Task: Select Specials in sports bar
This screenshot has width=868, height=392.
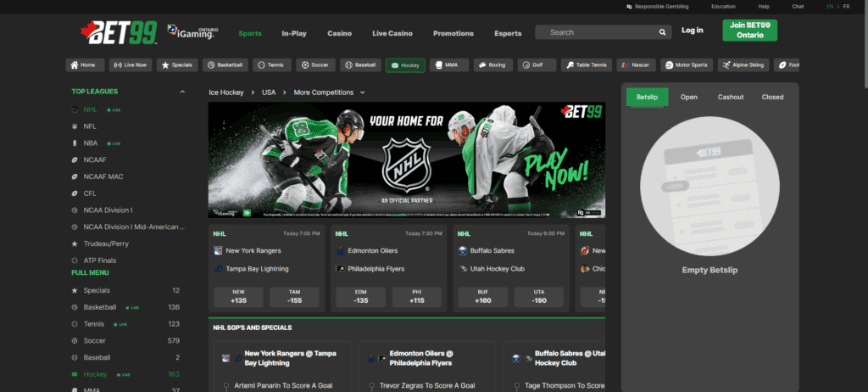Action: [177, 64]
